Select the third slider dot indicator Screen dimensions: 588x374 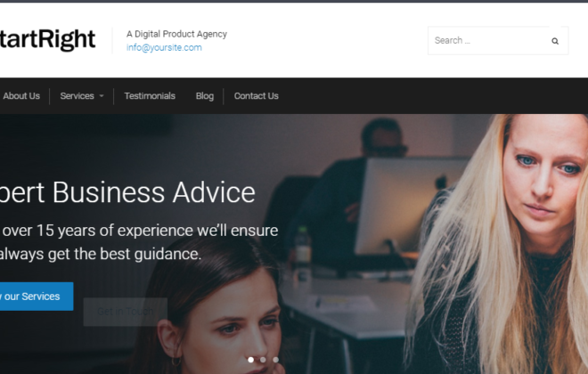pyautogui.click(x=276, y=360)
